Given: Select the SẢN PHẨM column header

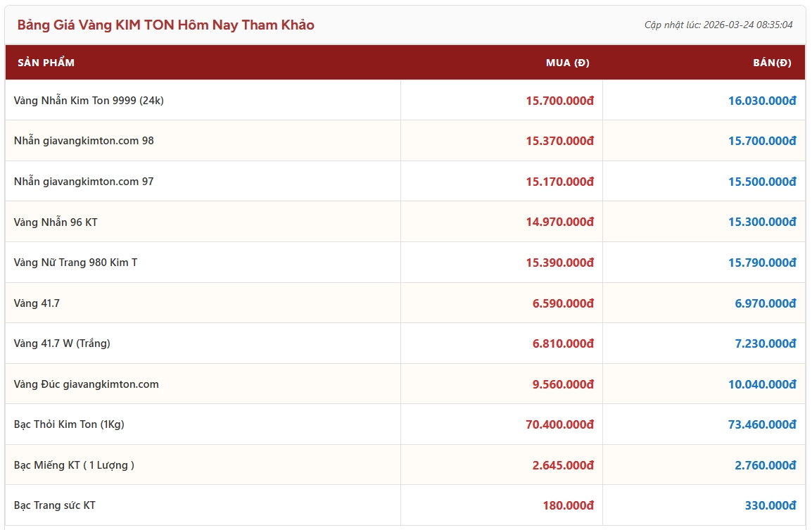Looking at the screenshot, I should tap(46, 63).
